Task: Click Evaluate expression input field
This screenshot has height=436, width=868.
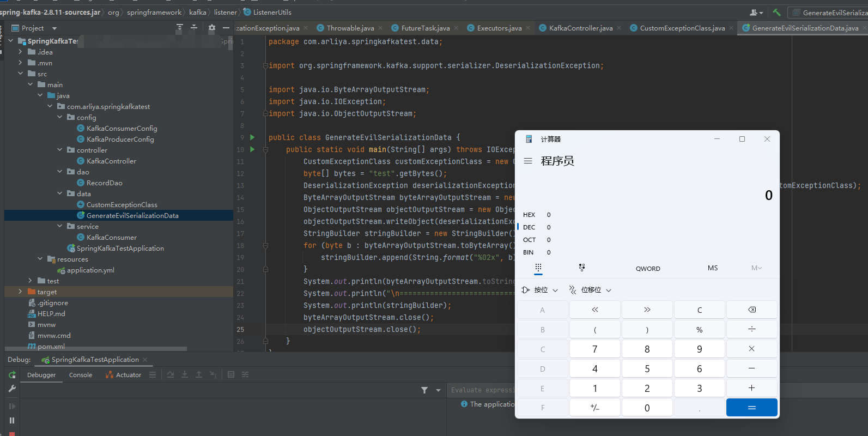Action: tap(482, 390)
